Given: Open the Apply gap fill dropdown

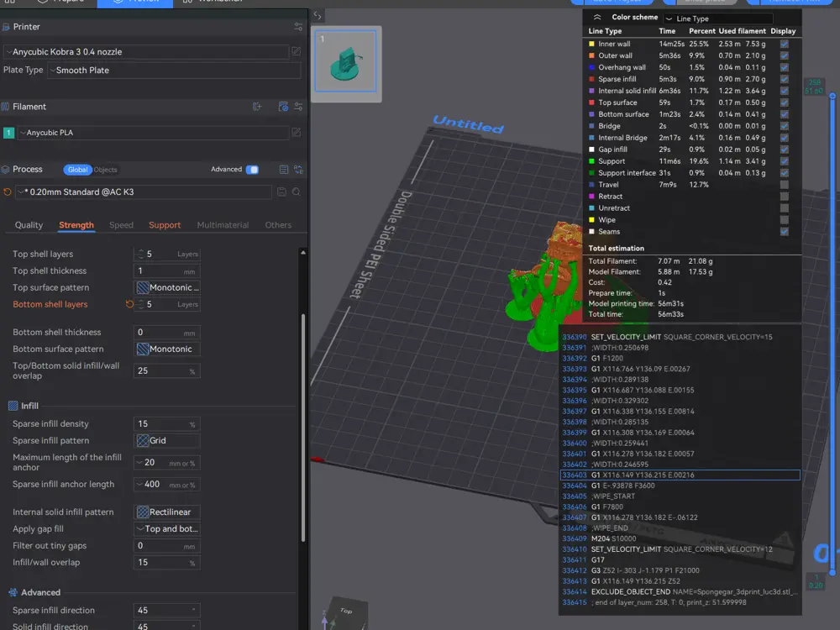Looking at the screenshot, I should tap(167, 528).
